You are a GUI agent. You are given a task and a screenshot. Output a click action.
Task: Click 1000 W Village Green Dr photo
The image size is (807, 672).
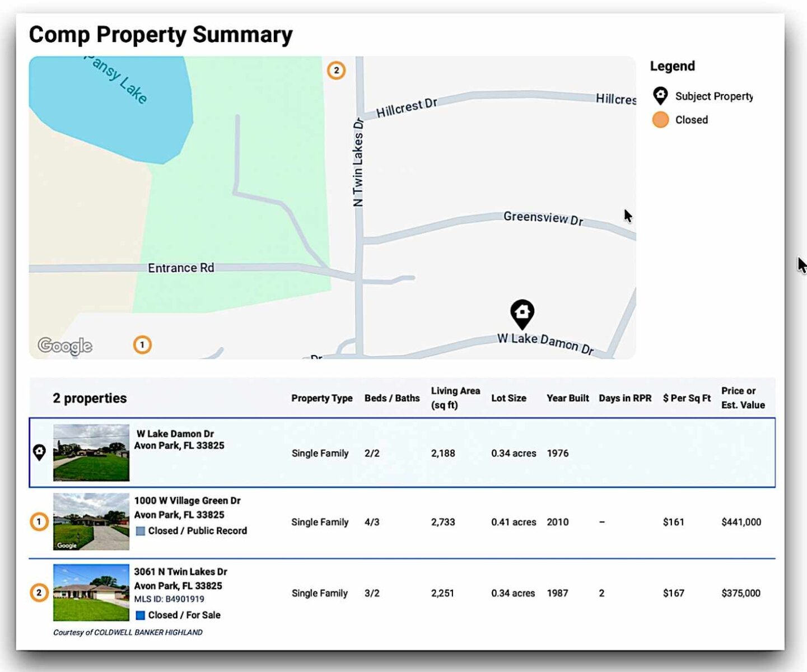click(x=91, y=522)
